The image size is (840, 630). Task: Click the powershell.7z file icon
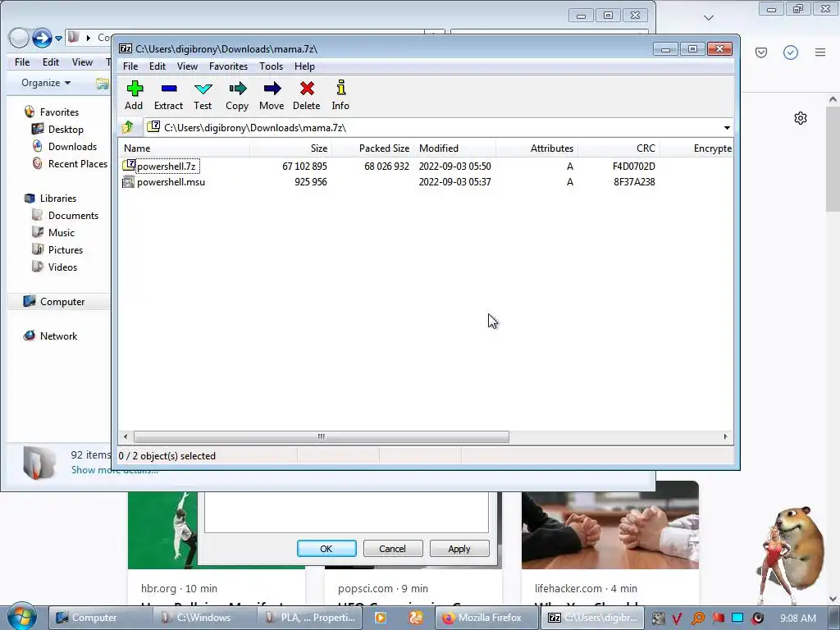tap(129, 166)
